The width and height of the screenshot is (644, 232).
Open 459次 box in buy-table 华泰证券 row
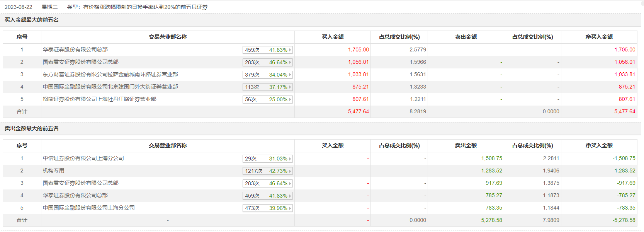click(267, 50)
